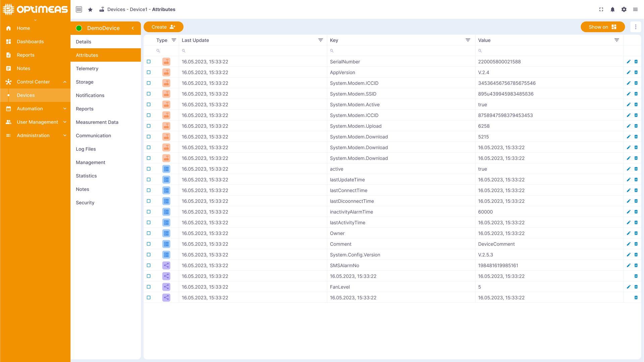Select the Comment row checkbox
Screen dimensions: 644x362
(149, 244)
